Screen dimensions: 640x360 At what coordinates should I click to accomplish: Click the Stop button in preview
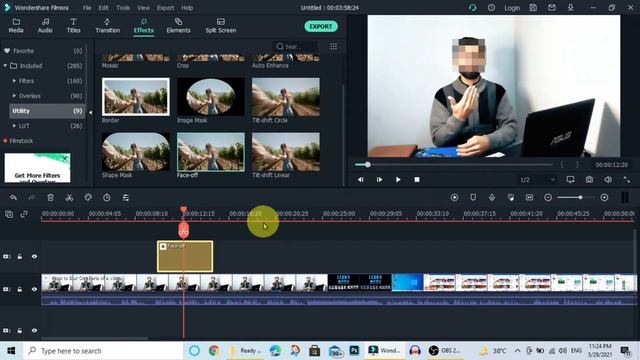point(417,180)
